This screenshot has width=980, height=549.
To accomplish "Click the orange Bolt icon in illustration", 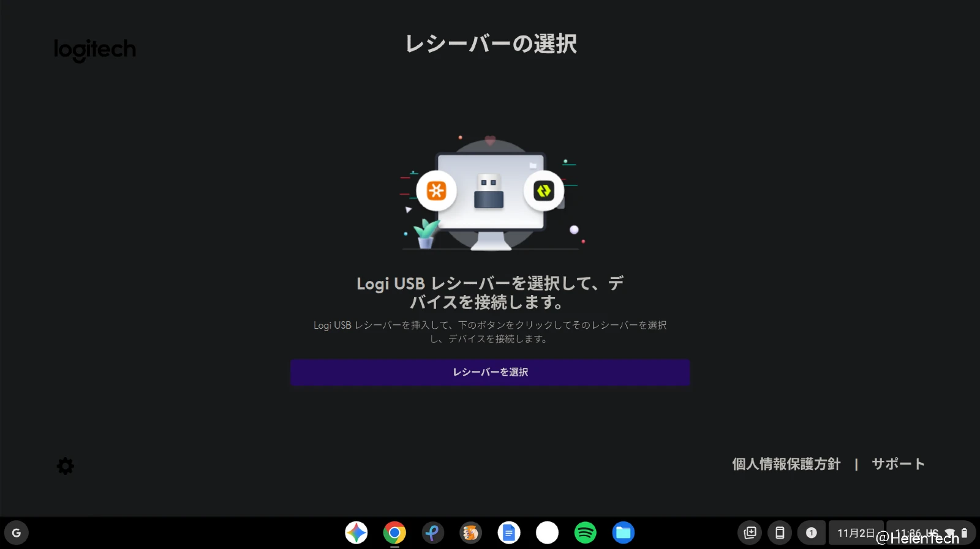I will 436,191.
